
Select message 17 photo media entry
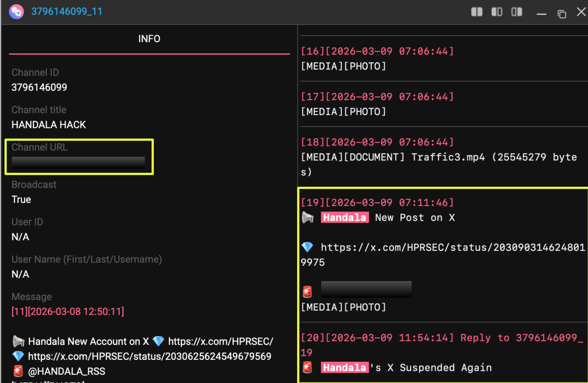click(343, 112)
